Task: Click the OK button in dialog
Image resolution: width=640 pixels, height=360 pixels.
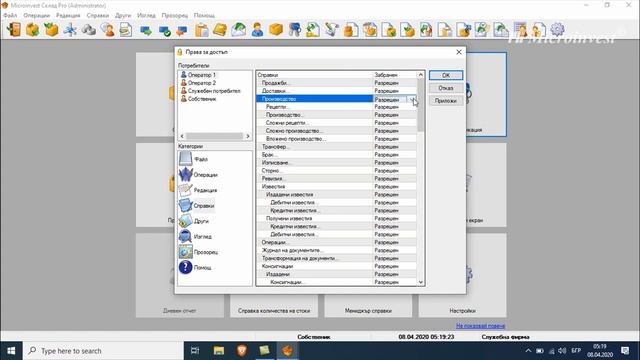Action: click(x=446, y=75)
